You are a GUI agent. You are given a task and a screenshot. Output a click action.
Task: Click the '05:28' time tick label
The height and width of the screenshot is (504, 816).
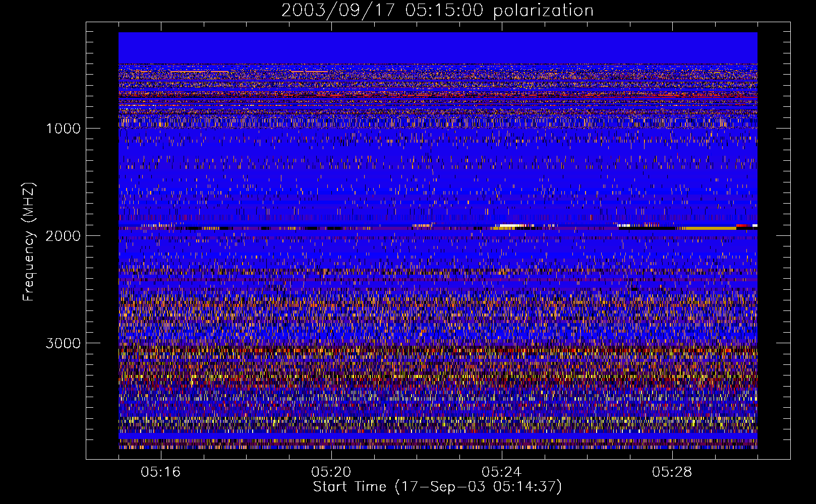(672, 472)
